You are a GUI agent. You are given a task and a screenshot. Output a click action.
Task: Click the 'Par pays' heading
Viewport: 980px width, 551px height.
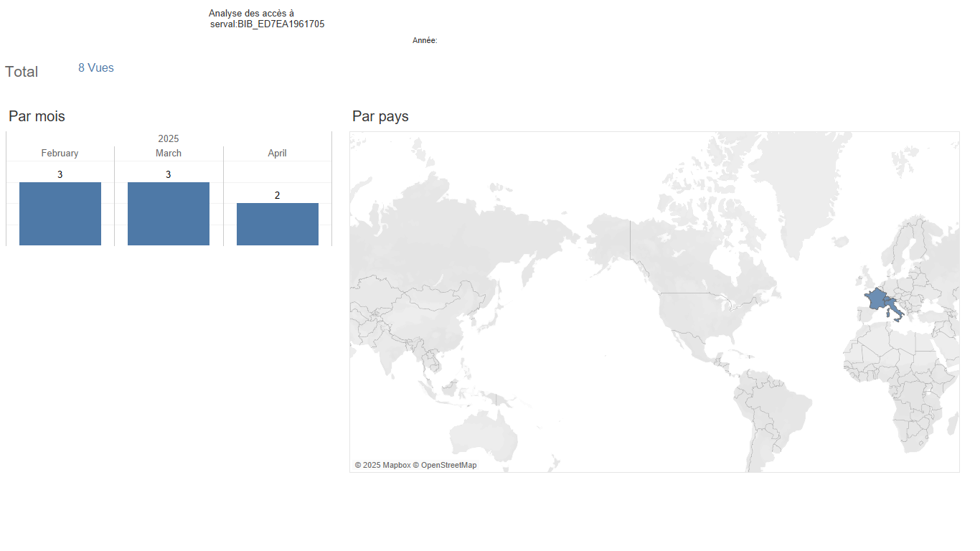380,116
